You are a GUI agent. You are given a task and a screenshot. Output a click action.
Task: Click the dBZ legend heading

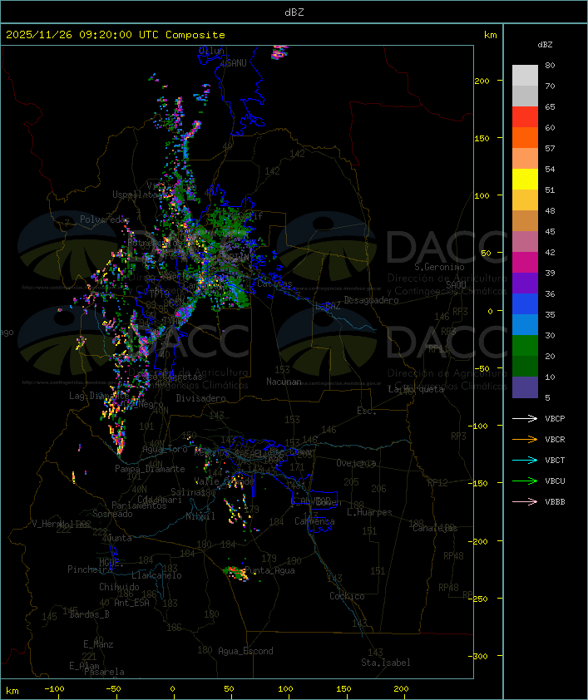(x=545, y=45)
